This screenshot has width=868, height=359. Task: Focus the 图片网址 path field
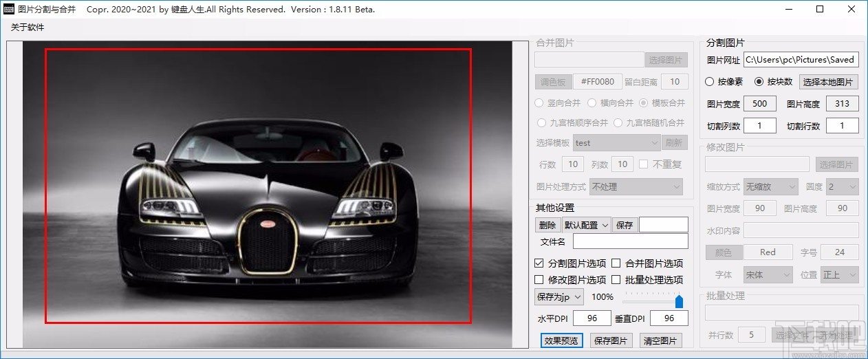(x=801, y=61)
